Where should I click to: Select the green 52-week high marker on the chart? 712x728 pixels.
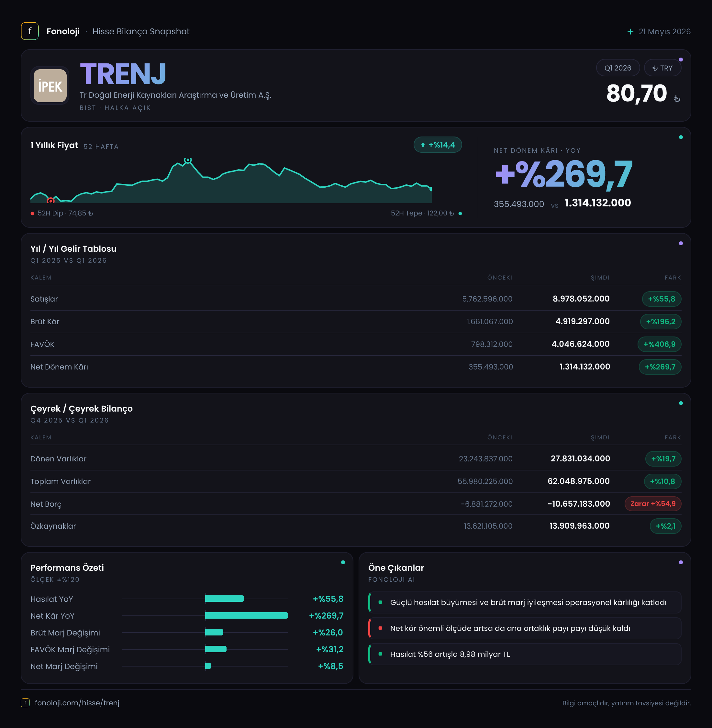click(x=188, y=160)
